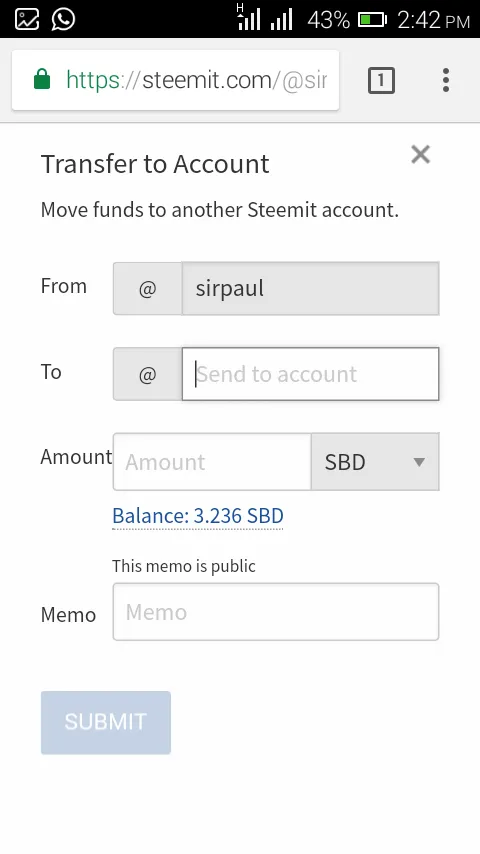Focus the Send to account field

pyautogui.click(x=311, y=374)
